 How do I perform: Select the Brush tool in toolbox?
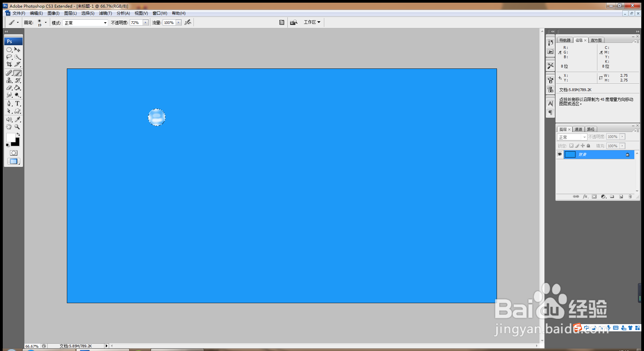point(18,73)
